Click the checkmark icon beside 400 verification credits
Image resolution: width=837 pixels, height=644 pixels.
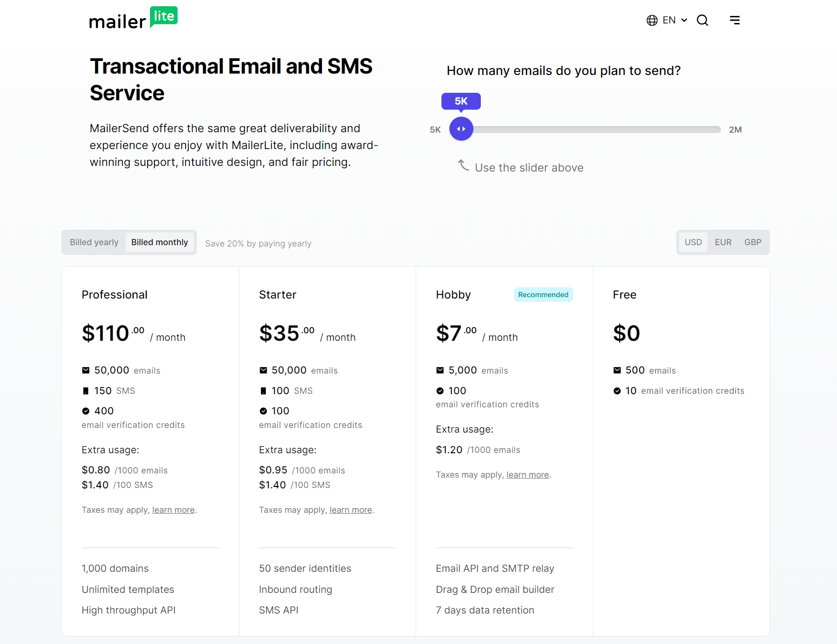(86, 411)
